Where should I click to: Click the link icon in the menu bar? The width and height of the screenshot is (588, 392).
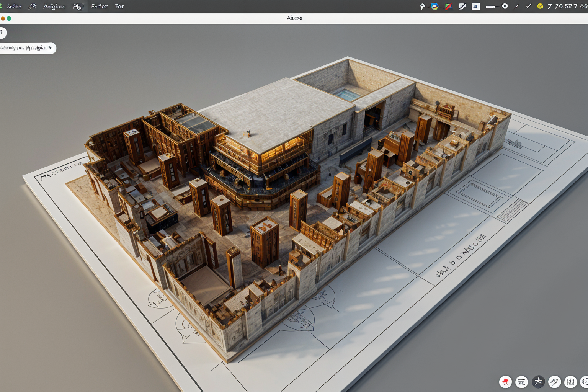(x=33, y=7)
